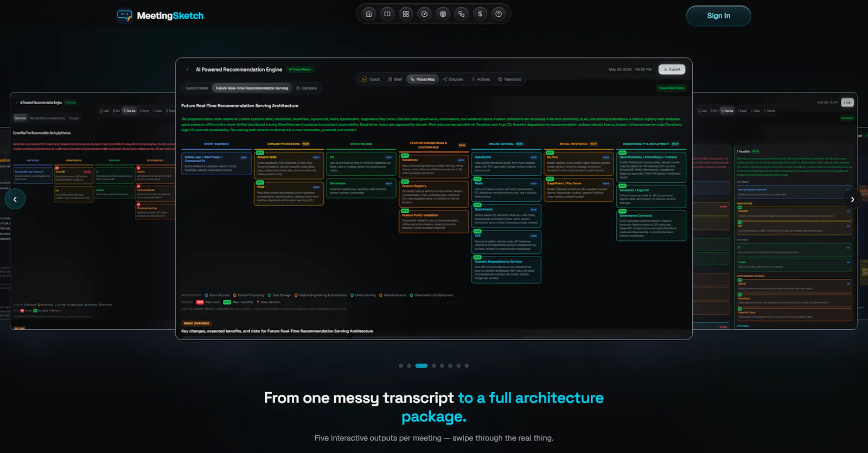Jump to the last carousel dot
The image size is (868, 453).
tap(467, 366)
